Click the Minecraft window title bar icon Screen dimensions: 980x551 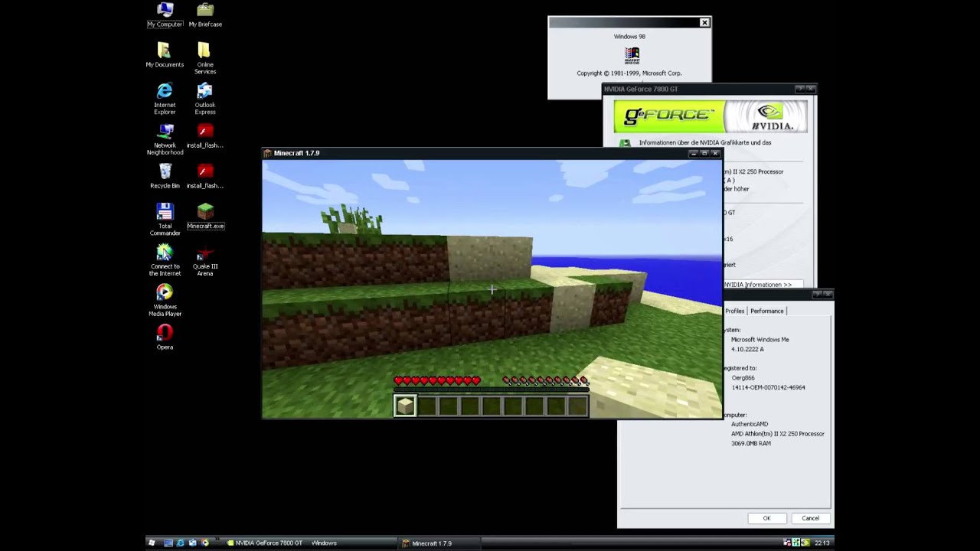(x=267, y=153)
